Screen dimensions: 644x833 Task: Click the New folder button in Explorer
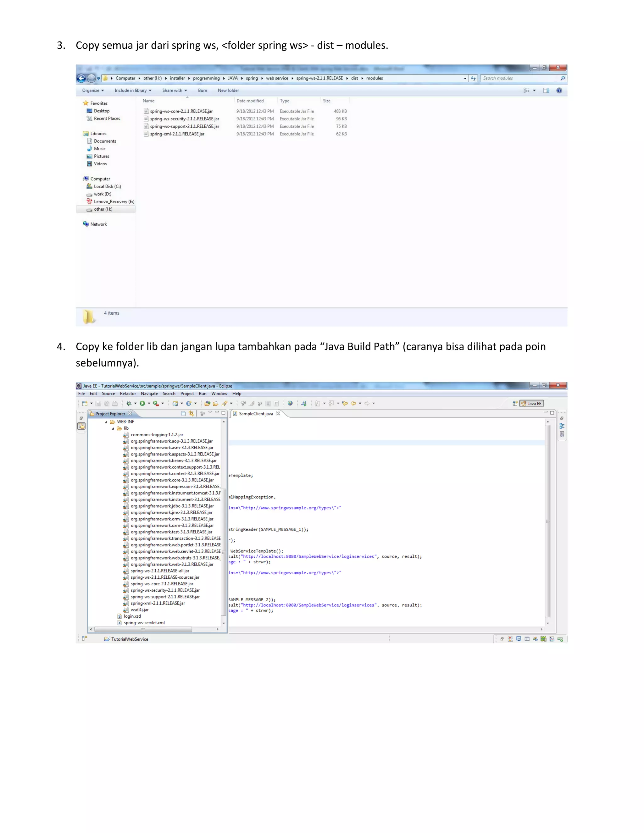pyautogui.click(x=228, y=91)
